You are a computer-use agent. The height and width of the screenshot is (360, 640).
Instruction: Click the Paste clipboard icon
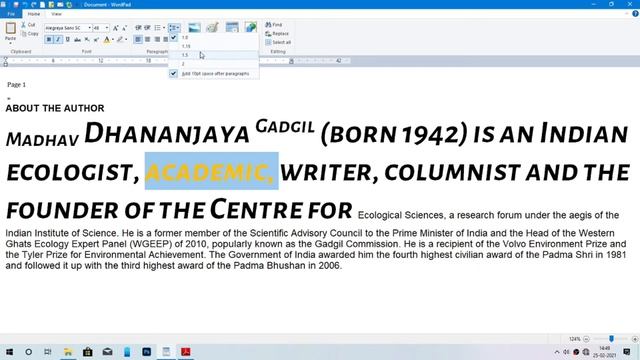point(11,28)
